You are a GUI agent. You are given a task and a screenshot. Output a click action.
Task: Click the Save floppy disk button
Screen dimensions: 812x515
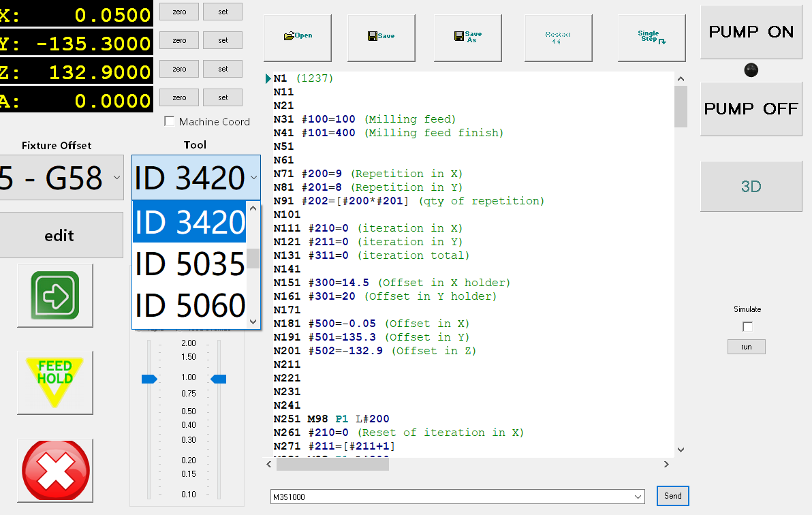coord(381,36)
